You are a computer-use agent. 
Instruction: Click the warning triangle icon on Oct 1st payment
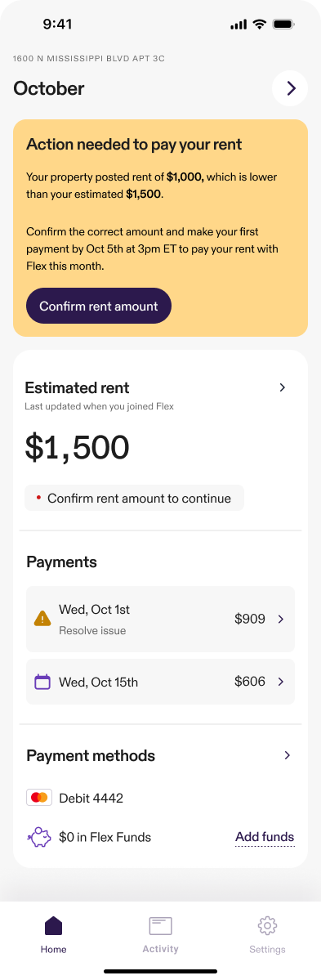(x=42, y=619)
